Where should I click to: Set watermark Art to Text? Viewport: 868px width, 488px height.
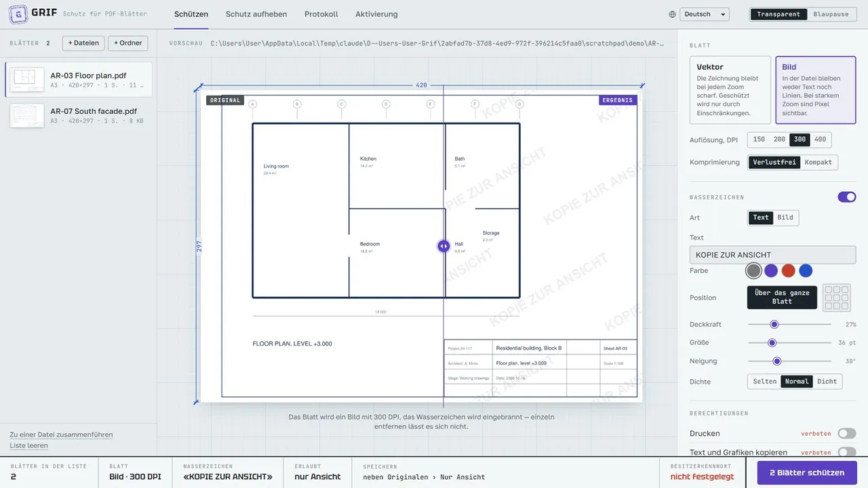761,218
